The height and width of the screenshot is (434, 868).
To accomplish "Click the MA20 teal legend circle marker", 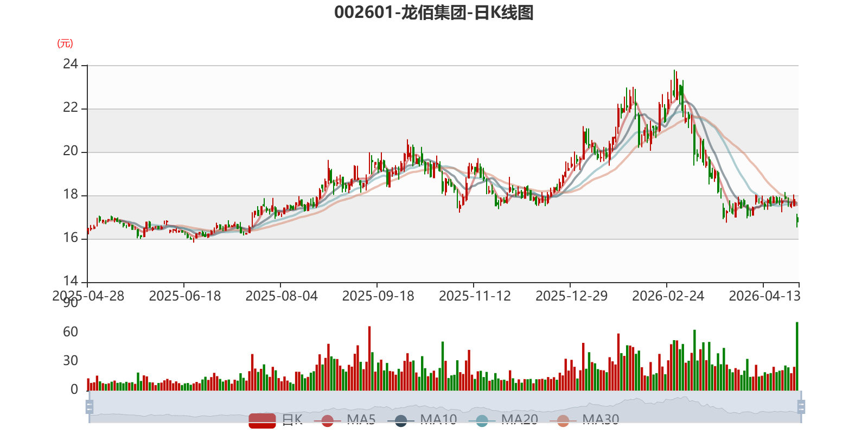I will [x=482, y=420].
